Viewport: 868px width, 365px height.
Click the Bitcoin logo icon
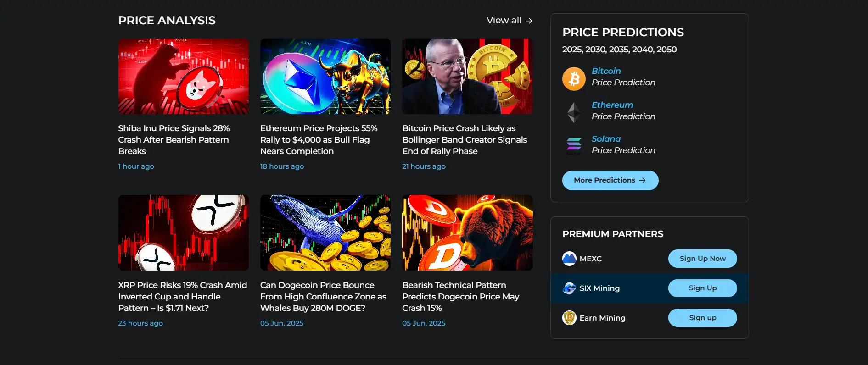coord(574,79)
